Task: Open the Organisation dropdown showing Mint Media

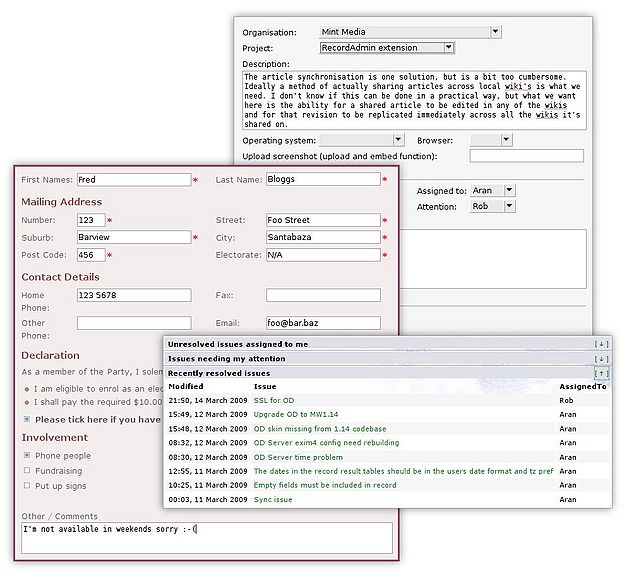Action: point(410,32)
